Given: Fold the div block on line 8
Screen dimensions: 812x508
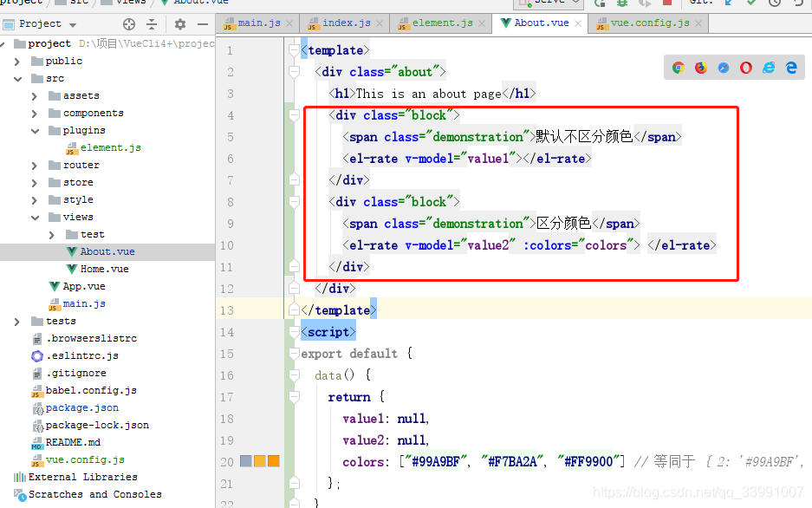Looking at the screenshot, I should (x=294, y=202).
